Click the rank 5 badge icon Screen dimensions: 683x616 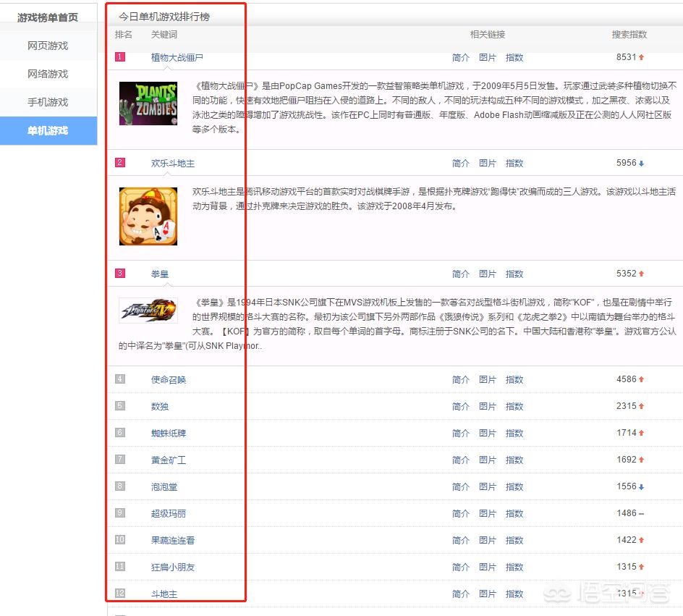(x=120, y=405)
